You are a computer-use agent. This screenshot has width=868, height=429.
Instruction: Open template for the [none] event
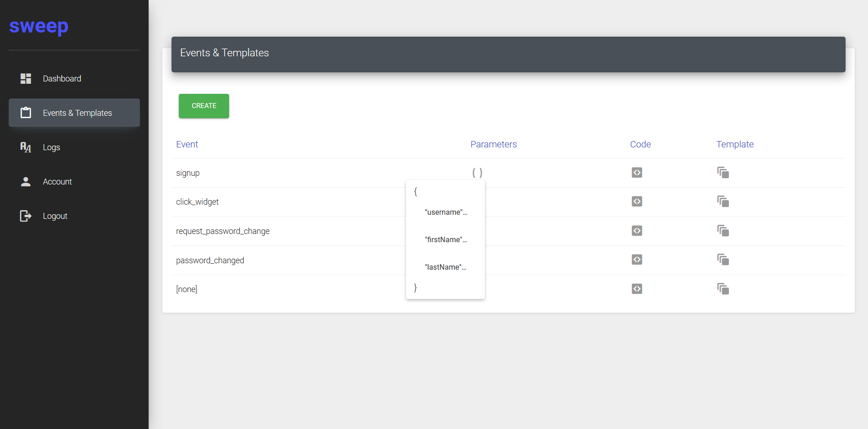[x=723, y=289]
